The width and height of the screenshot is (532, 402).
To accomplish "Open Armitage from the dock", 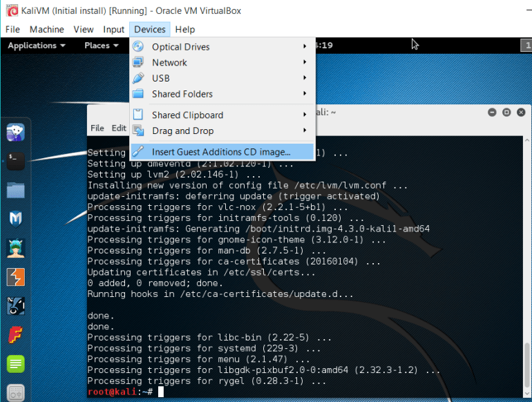I will pyautogui.click(x=15, y=247).
